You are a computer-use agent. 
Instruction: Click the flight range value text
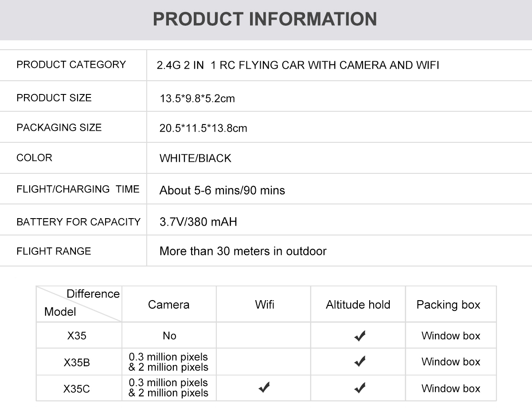pos(243,251)
